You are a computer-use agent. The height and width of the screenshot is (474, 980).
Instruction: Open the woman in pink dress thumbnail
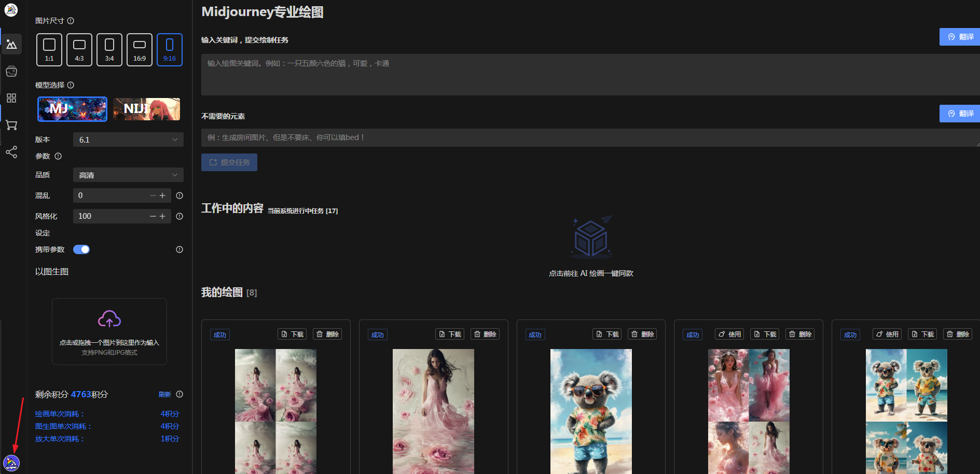433,411
